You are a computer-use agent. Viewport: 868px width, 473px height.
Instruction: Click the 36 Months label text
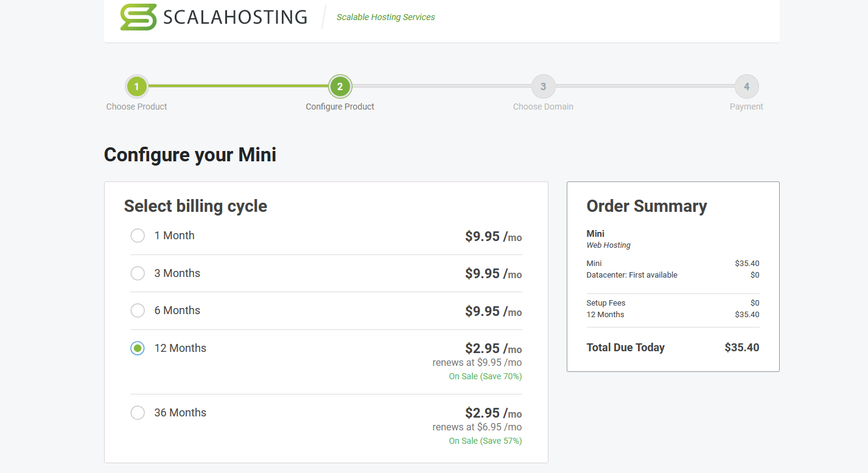[x=180, y=413]
